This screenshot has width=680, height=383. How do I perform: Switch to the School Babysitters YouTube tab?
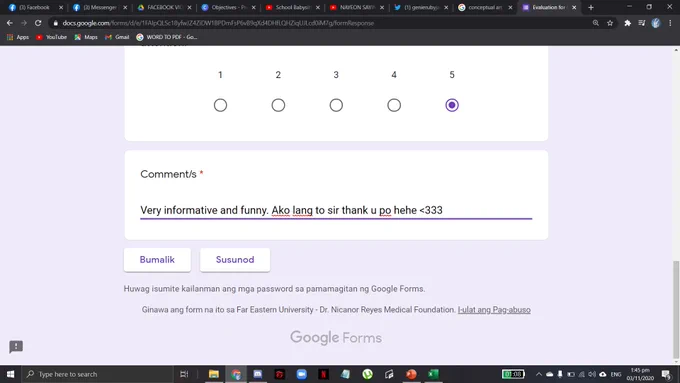click(x=292, y=7)
